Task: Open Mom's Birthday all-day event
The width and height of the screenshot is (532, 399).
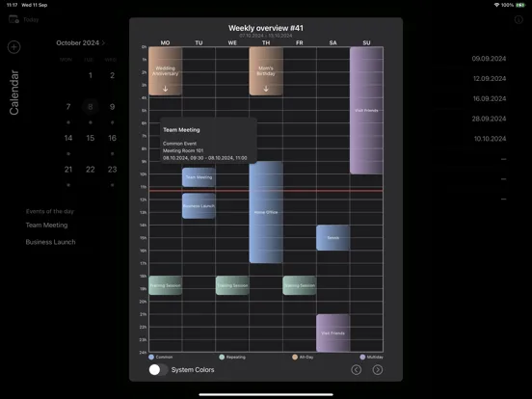Action: [266, 71]
